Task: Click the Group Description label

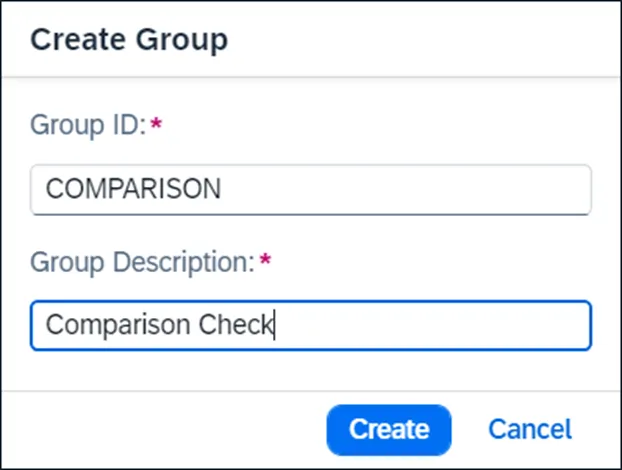Action: (x=142, y=262)
